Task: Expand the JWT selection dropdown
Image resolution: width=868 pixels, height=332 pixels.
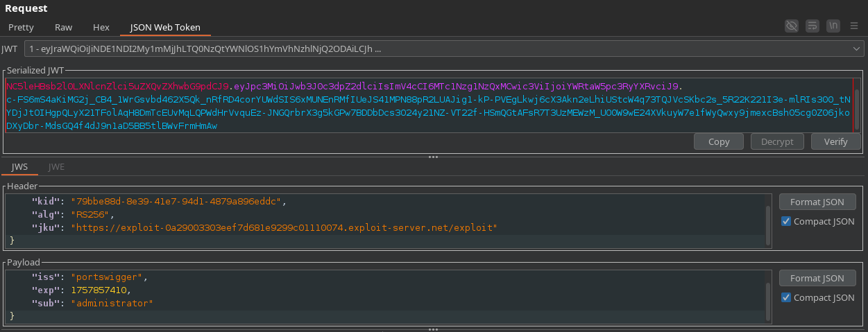Action: (856, 49)
